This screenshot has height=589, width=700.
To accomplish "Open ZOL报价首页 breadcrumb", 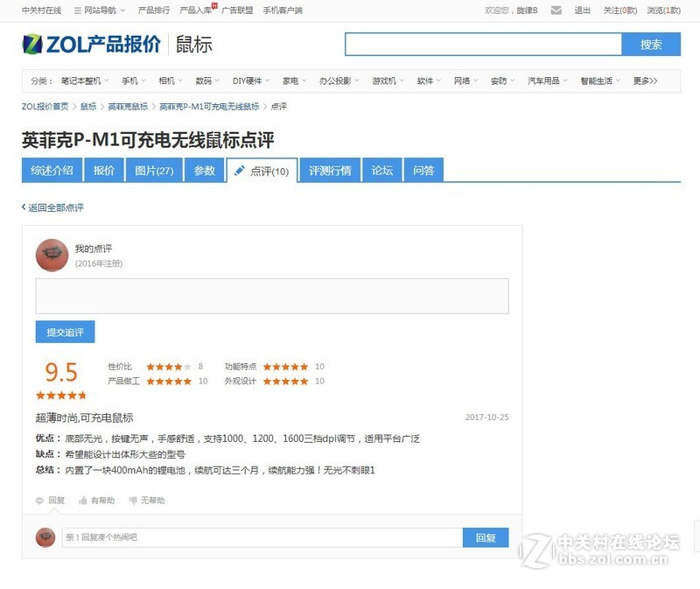I will tap(45, 106).
